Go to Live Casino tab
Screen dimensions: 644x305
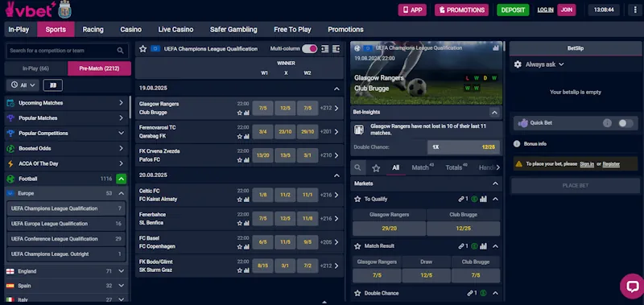(175, 30)
